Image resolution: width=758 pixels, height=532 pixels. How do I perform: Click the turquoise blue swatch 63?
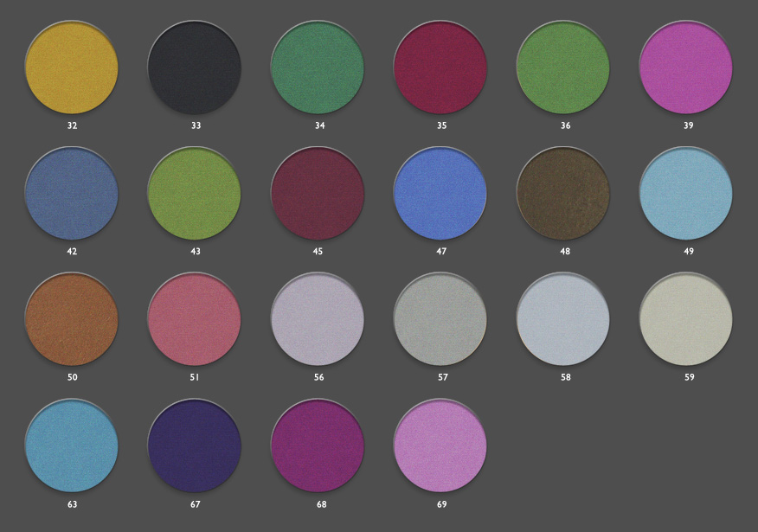tap(72, 445)
